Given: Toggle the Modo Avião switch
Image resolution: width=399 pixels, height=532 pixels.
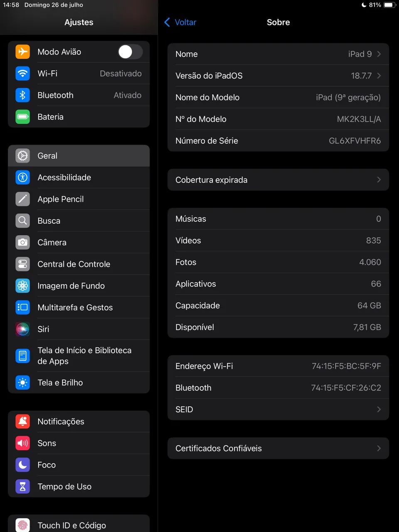Looking at the screenshot, I should point(130,52).
